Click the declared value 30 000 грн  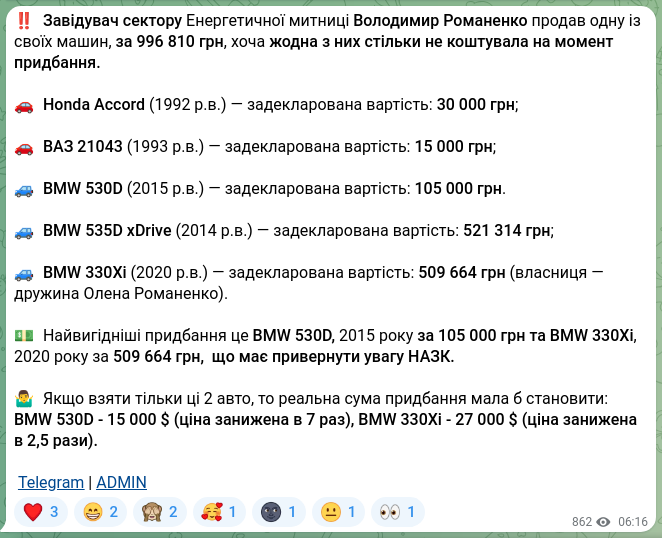[x=476, y=104]
